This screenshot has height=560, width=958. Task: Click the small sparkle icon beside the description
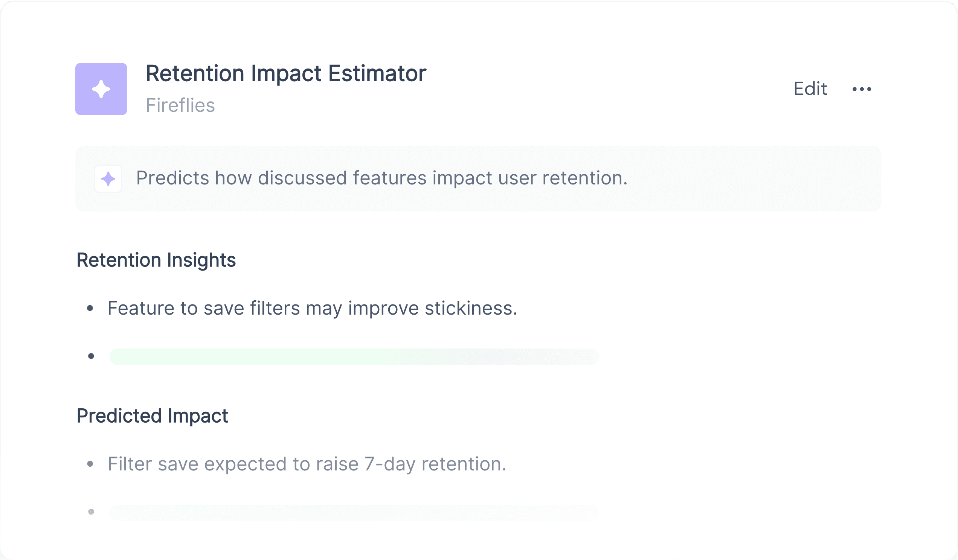(x=108, y=178)
